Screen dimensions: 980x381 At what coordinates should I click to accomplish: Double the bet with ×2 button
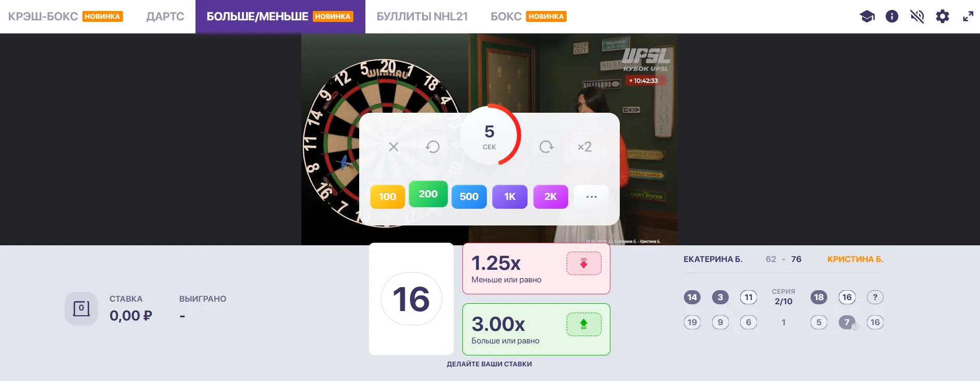tap(585, 147)
